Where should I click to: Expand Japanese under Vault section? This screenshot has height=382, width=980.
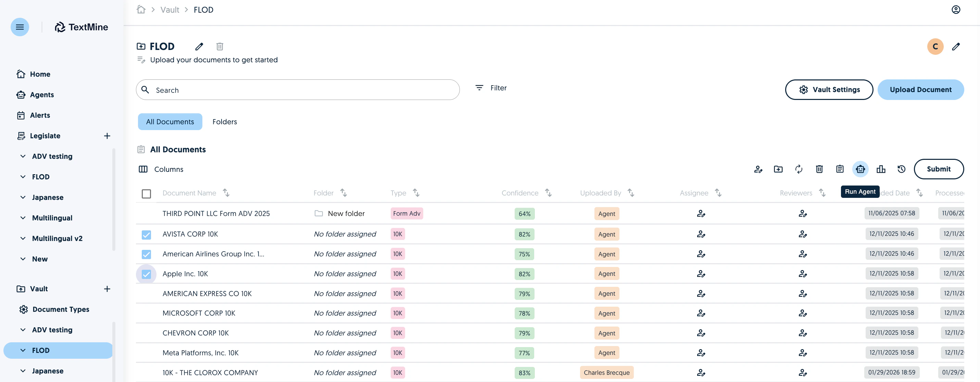pos(23,371)
